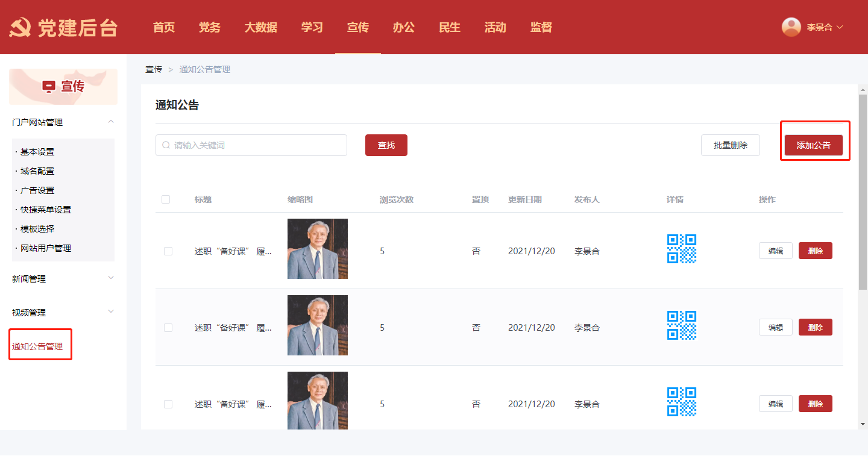This screenshot has height=456, width=868.
Task: Click the third row's QR code icon
Action: pyautogui.click(x=681, y=402)
